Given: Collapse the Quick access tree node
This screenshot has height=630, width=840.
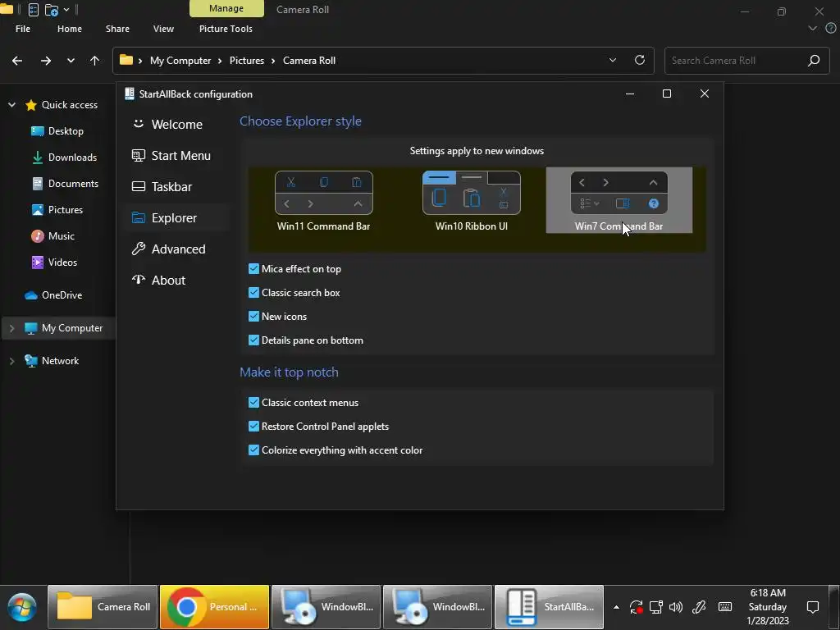Looking at the screenshot, I should [11, 105].
